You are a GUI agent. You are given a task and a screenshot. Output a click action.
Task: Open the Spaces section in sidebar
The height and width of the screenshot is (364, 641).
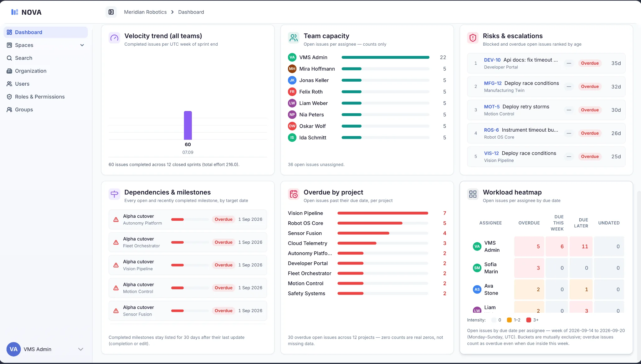46,45
